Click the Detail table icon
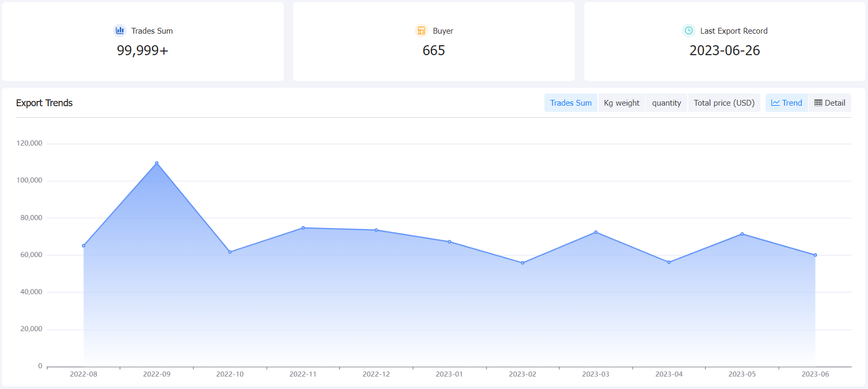Viewport: 868px width, 389px height. (x=818, y=103)
